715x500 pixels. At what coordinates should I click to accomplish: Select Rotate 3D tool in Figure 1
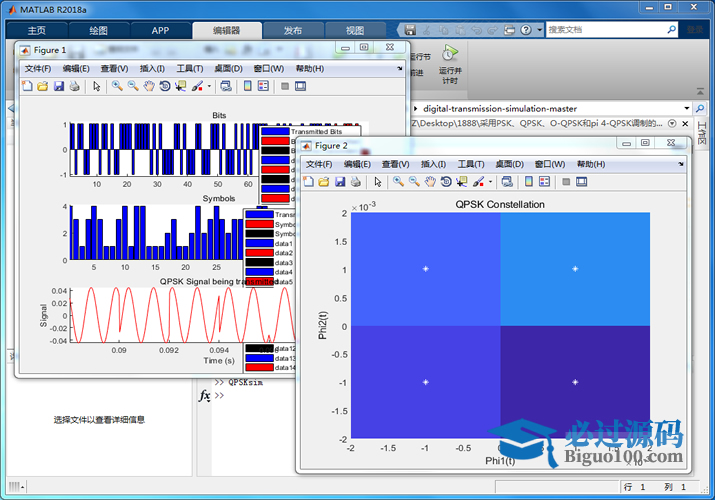(x=164, y=86)
